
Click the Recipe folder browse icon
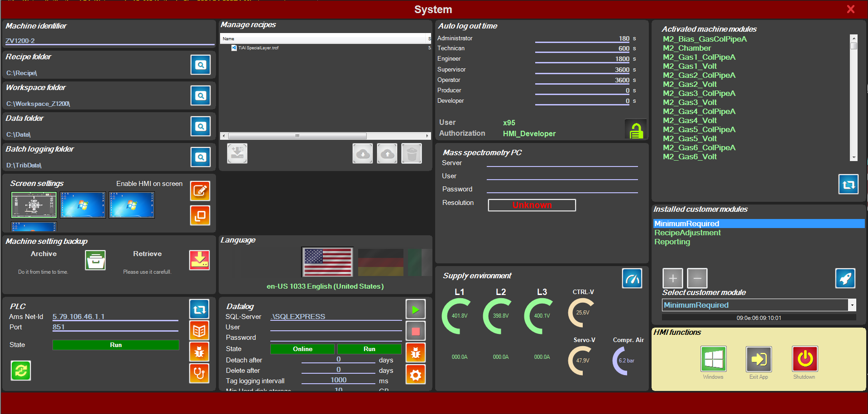pyautogui.click(x=200, y=65)
